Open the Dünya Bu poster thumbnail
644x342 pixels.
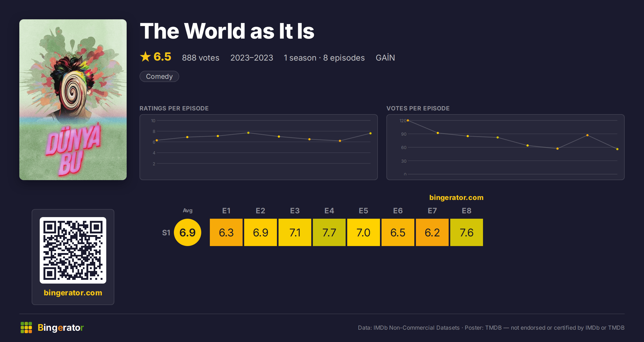coord(73,100)
